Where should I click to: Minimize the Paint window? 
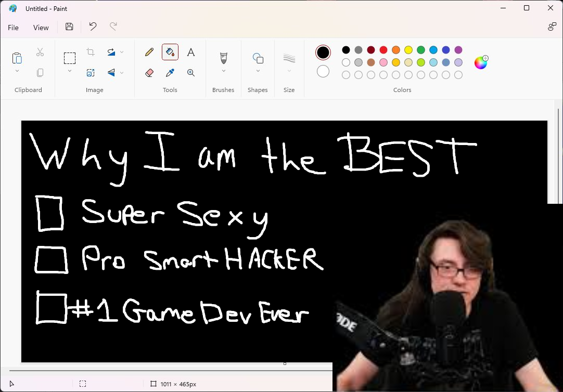click(x=503, y=8)
